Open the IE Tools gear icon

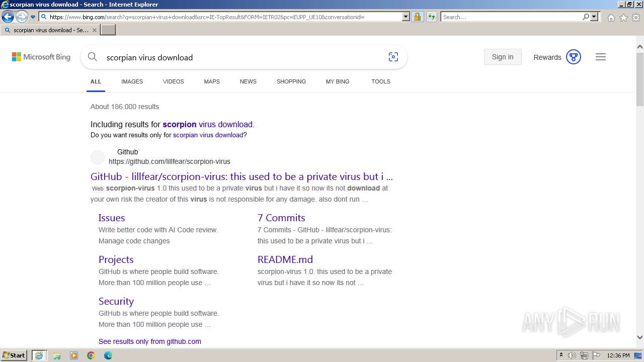[636, 18]
